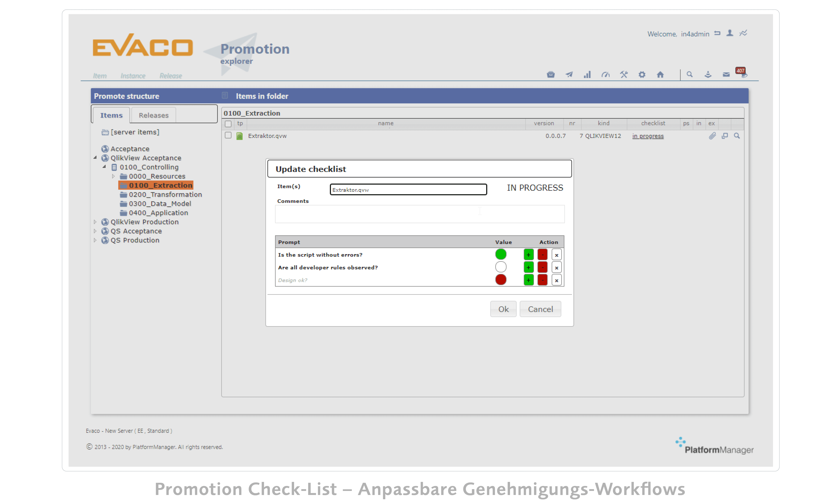Click the line graph icon near username
The width and height of the screenshot is (840, 504).
[x=743, y=33]
